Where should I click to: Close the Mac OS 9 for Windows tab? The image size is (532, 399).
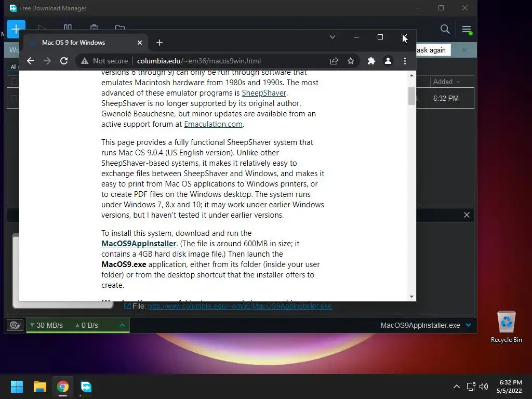pyautogui.click(x=140, y=43)
